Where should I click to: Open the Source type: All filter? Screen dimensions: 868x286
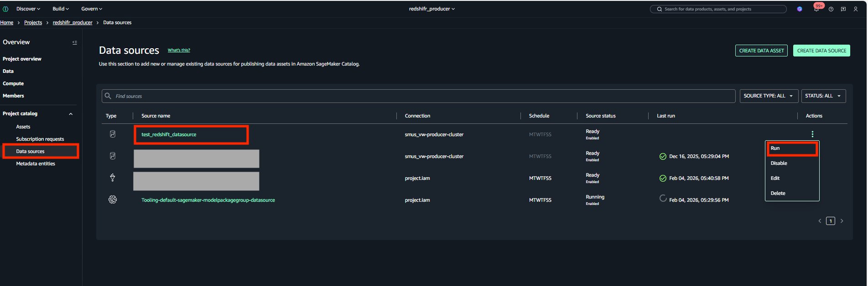point(769,96)
